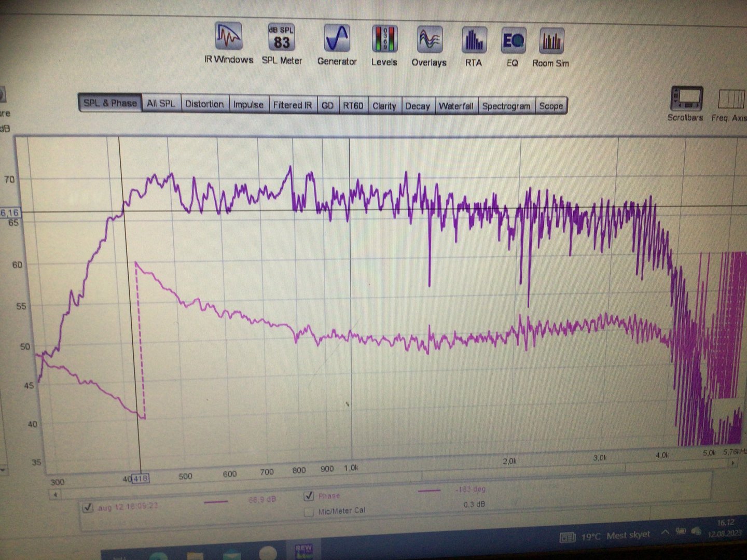
Task: Click the 1,0k frequency axis label
Action: (351, 468)
